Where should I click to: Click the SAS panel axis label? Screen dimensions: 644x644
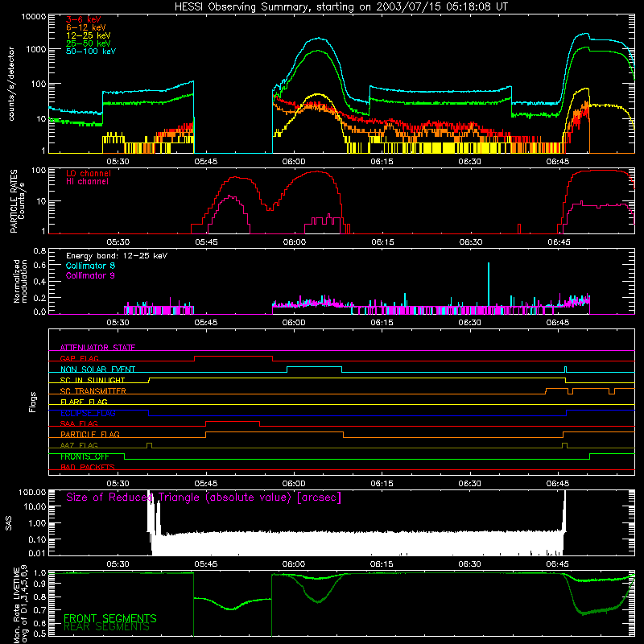coord(9,523)
